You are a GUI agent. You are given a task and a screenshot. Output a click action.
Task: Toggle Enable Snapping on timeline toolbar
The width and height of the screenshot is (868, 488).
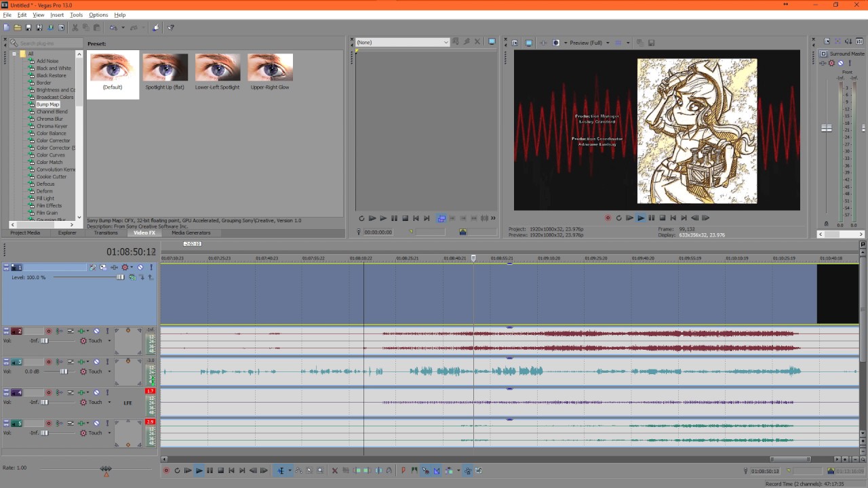(x=426, y=470)
